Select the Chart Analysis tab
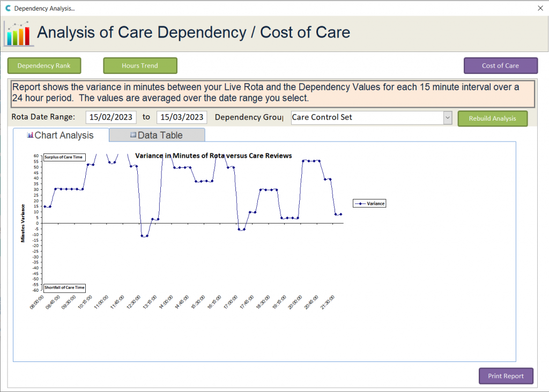The image size is (549, 392). (x=61, y=135)
